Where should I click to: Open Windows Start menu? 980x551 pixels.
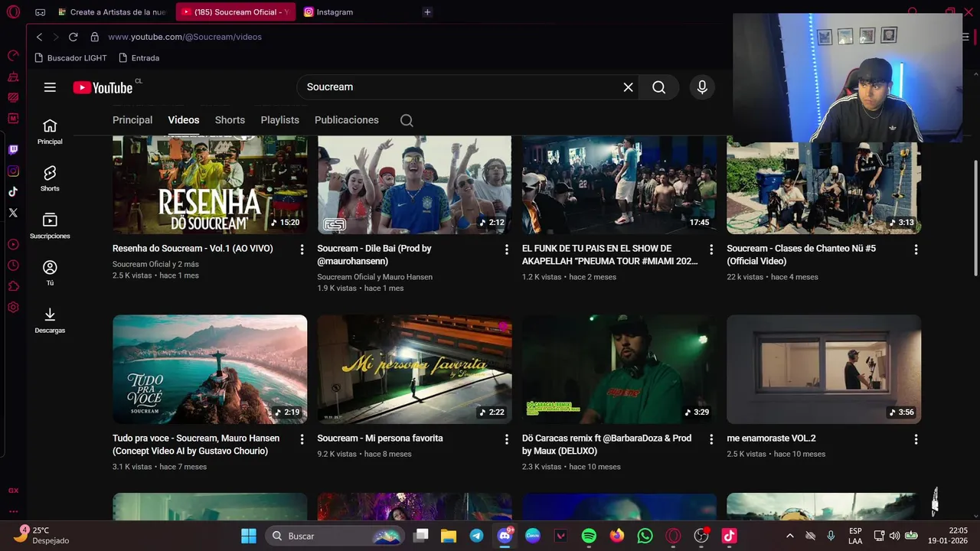tap(249, 536)
